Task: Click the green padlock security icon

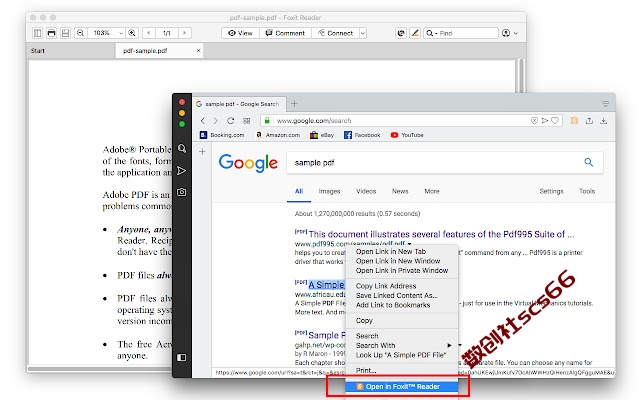Action: coord(267,120)
